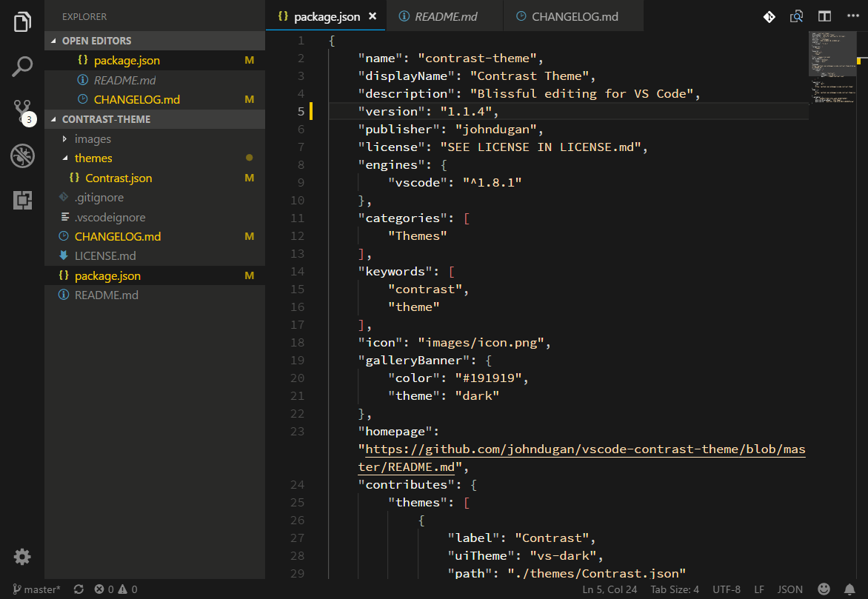Click the Ln 5, Col 24 indicator
This screenshot has width=868, height=599.
pyautogui.click(x=610, y=589)
